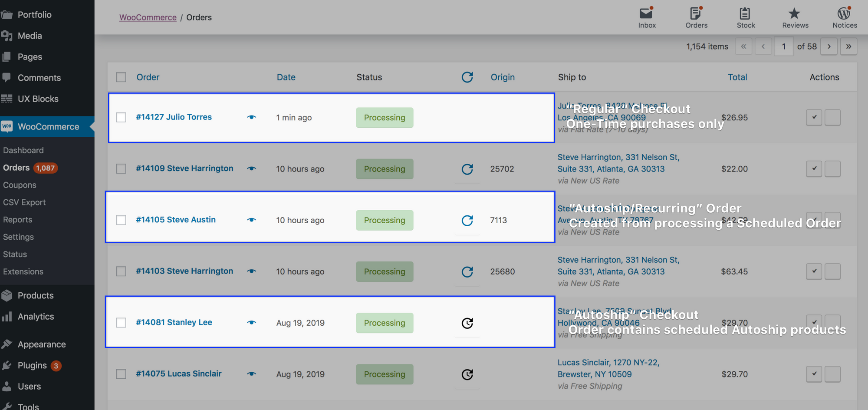The width and height of the screenshot is (868, 410).
Task: Open the Orders activity panel icon
Action: click(x=696, y=13)
